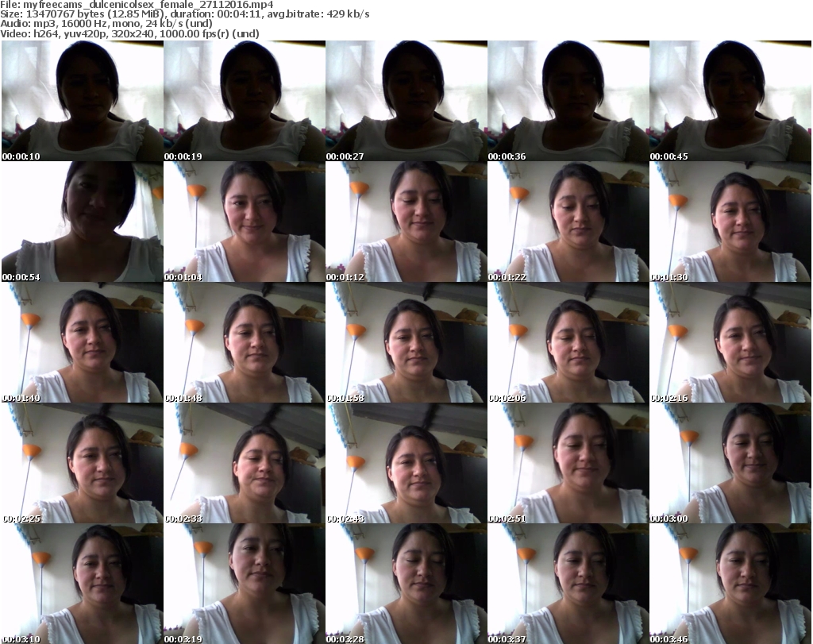Click the thumbnail marked 00:00:27

406,101
